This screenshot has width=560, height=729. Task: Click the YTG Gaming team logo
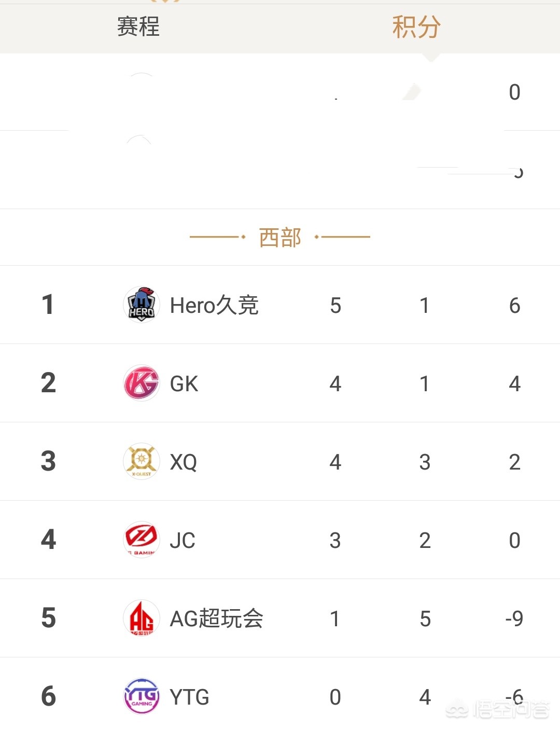(x=141, y=696)
